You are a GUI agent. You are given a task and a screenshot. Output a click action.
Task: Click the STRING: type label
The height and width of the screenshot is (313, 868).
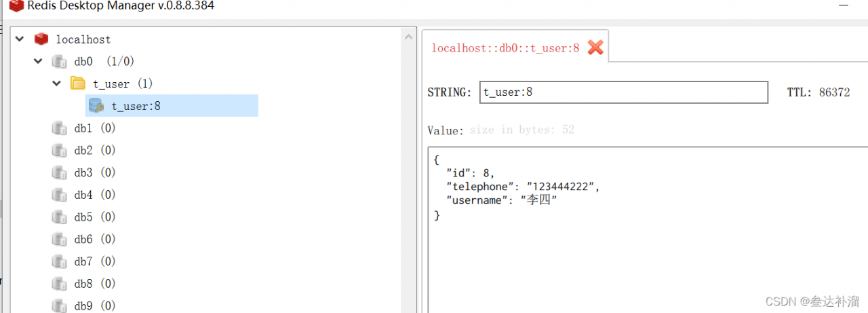(450, 92)
